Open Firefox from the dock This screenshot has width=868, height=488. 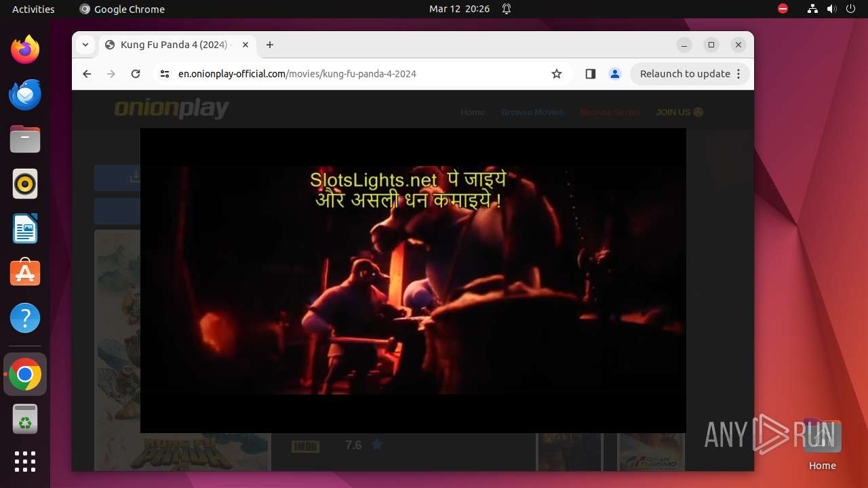[25, 49]
